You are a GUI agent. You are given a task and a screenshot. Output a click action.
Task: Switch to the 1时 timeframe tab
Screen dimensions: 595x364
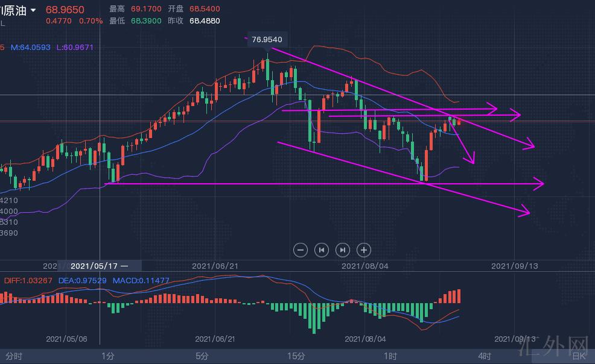(x=390, y=356)
